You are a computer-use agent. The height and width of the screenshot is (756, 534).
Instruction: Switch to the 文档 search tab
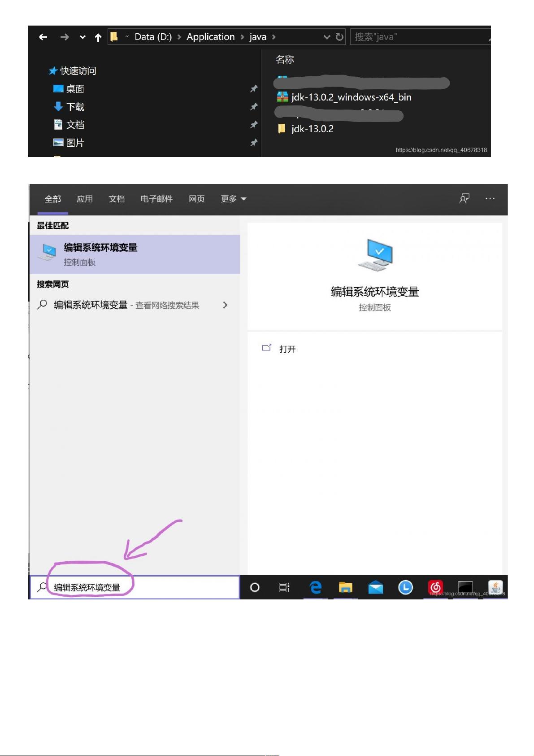tap(117, 199)
